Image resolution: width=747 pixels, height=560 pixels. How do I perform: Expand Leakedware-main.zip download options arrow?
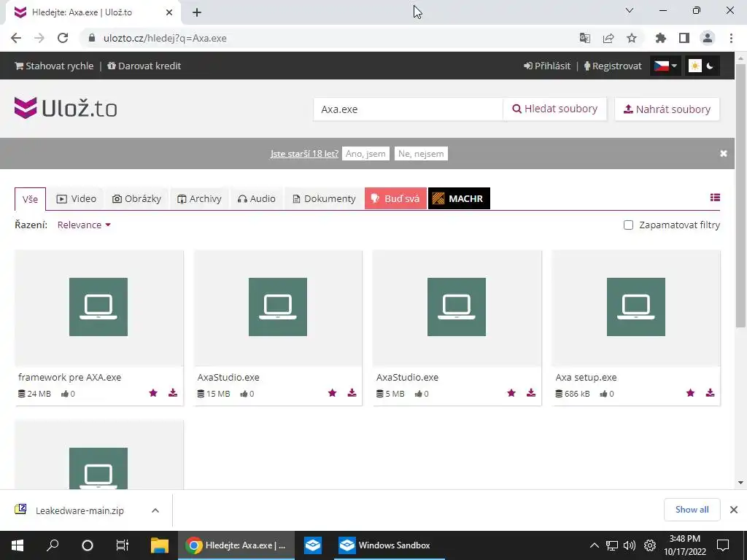tap(155, 510)
